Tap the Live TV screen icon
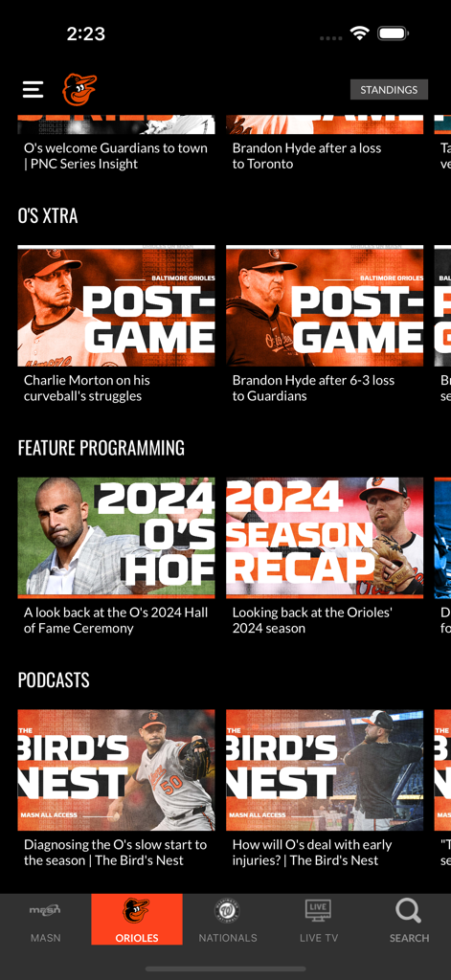Viewport: 451px width, 980px height. click(318, 911)
